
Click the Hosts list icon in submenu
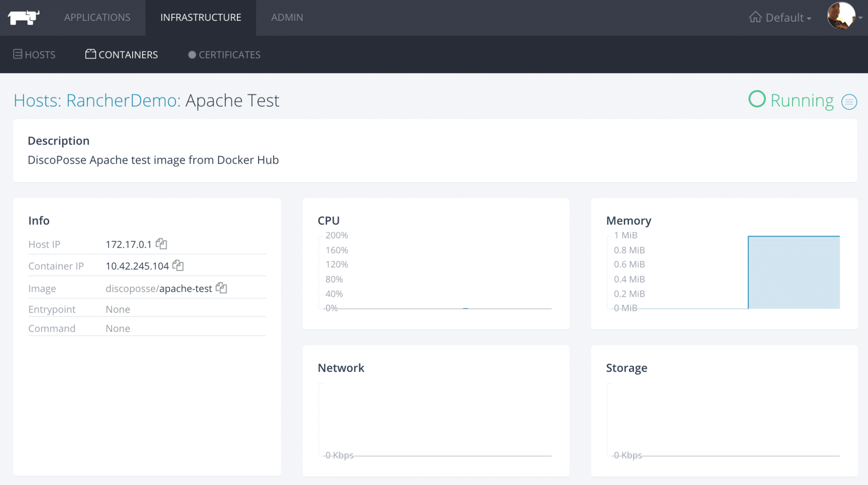pyautogui.click(x=18, y=54)
